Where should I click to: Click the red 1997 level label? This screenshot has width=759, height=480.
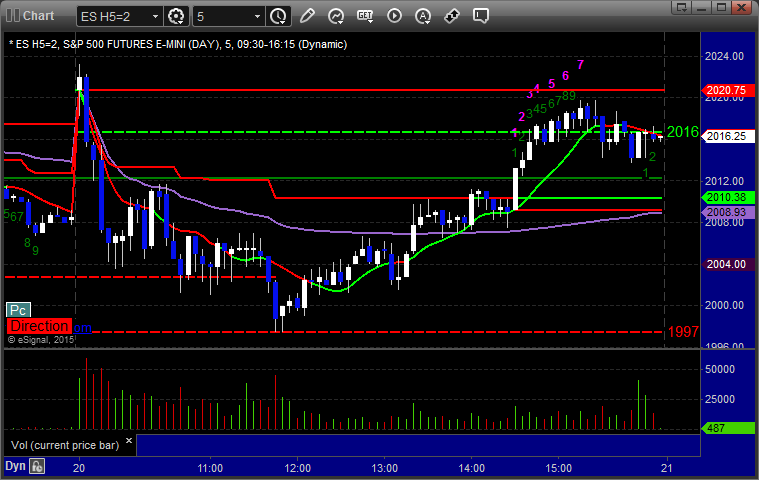tap(683, 332)
